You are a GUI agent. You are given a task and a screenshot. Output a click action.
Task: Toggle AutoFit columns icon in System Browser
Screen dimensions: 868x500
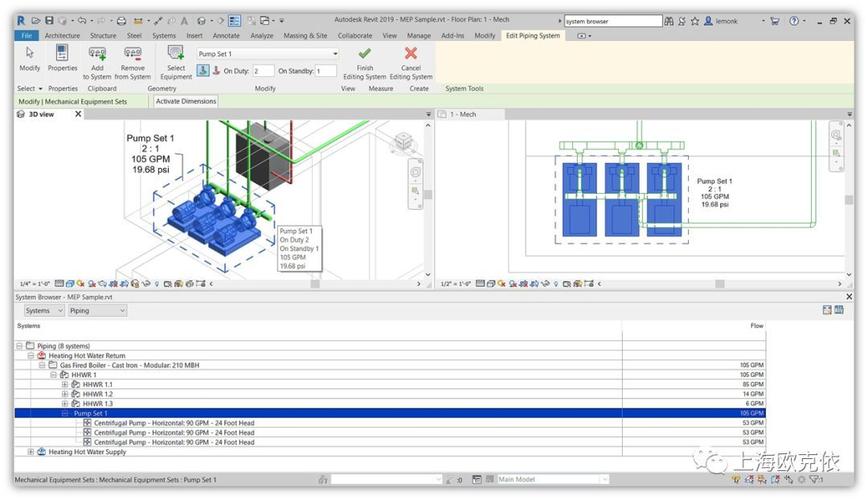coord(827,310)
